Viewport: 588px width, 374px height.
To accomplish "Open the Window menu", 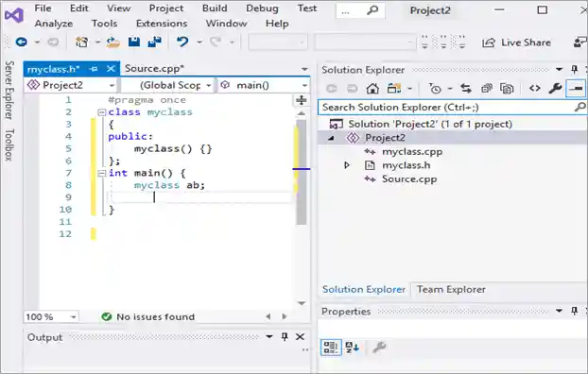I will tap(226, 24).
